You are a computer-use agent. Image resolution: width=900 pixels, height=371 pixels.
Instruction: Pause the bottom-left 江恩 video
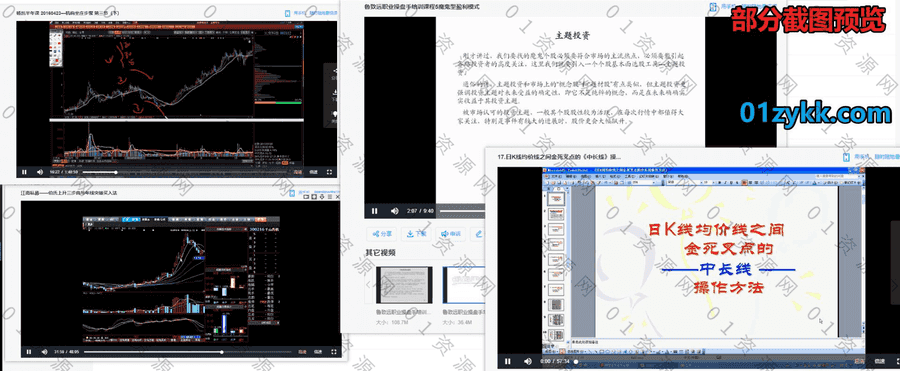point(29,352)
